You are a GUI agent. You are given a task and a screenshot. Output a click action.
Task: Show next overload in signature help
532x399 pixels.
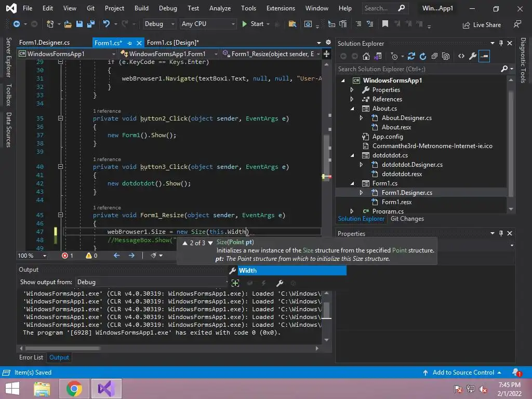point(210,243)
